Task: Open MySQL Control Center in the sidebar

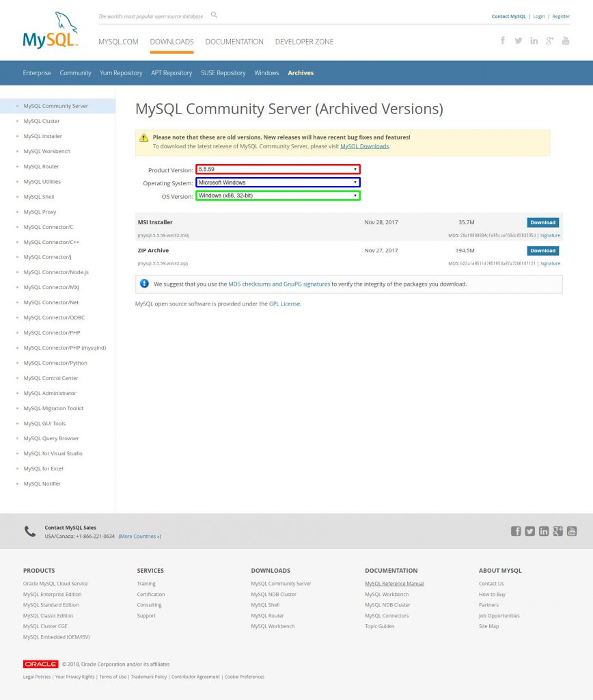Action: click(x=51, y=378)
